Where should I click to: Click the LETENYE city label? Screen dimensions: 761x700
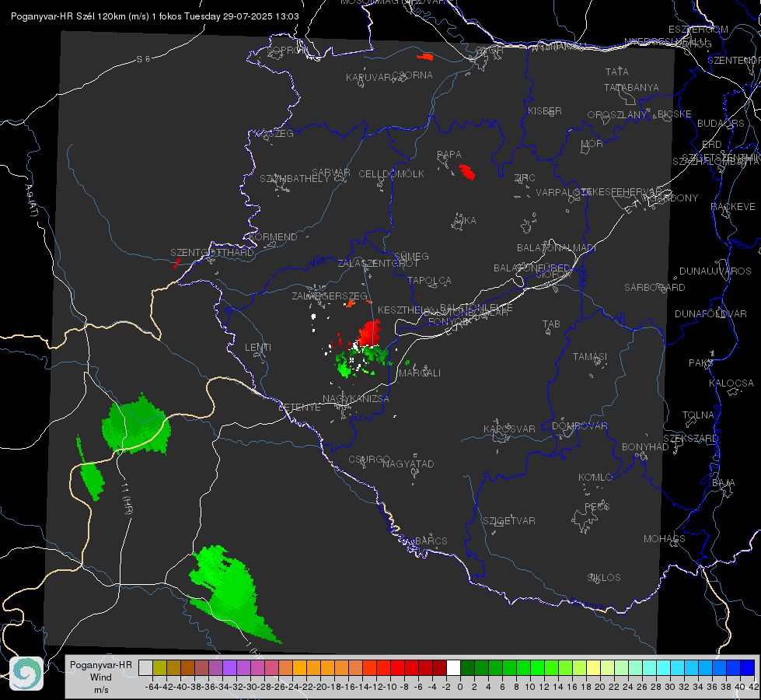[299, 408]
